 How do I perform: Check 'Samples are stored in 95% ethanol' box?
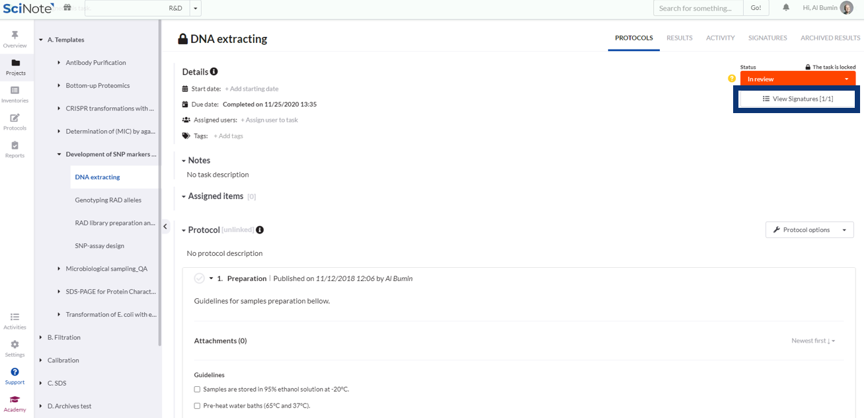tap(197, 390)
